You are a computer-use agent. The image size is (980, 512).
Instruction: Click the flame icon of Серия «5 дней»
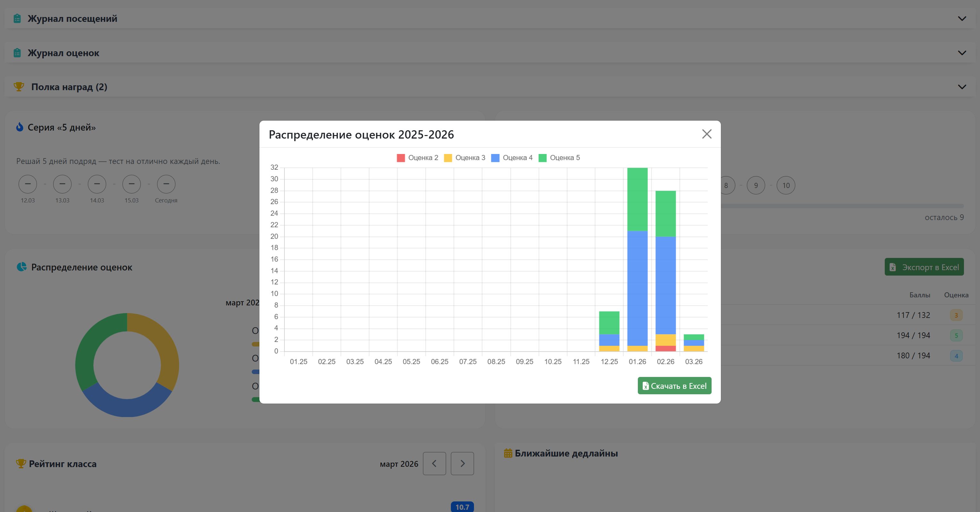[x=20, y=127]
